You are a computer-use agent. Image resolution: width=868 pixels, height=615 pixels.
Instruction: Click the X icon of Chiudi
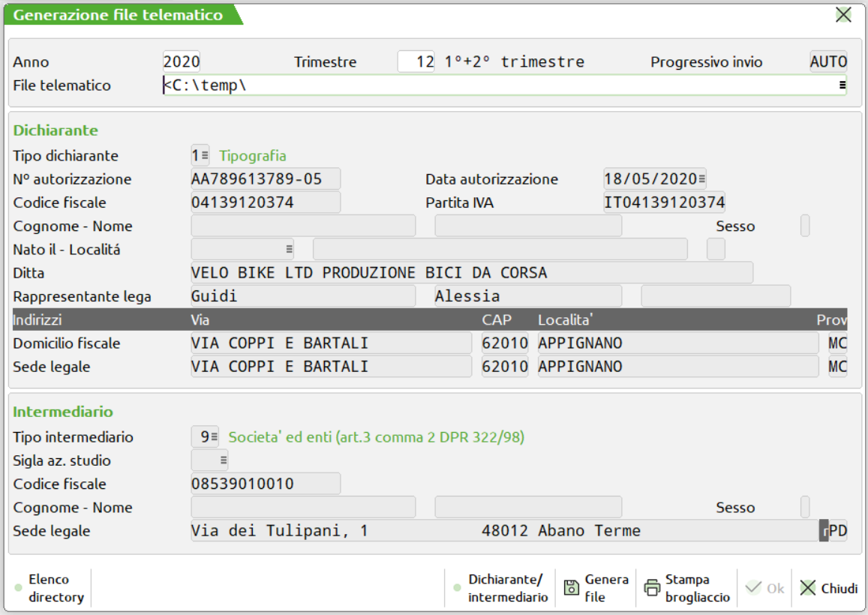807,588
